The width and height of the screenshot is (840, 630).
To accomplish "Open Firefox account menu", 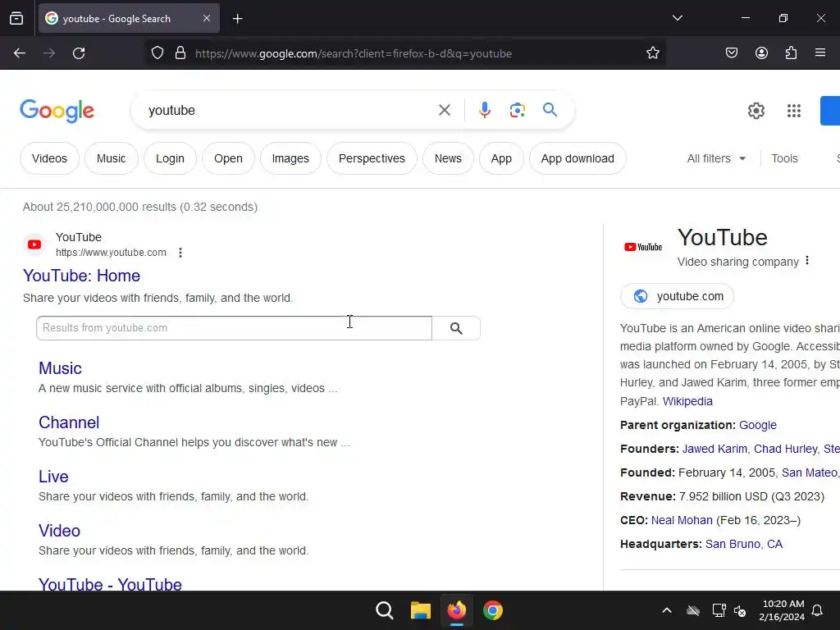I will [x=761, y=53].
